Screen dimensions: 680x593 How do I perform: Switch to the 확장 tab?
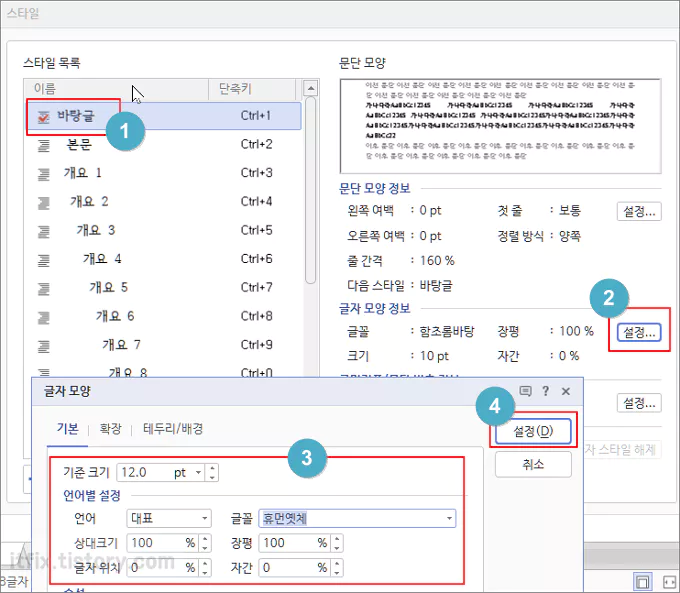(110, 429)
